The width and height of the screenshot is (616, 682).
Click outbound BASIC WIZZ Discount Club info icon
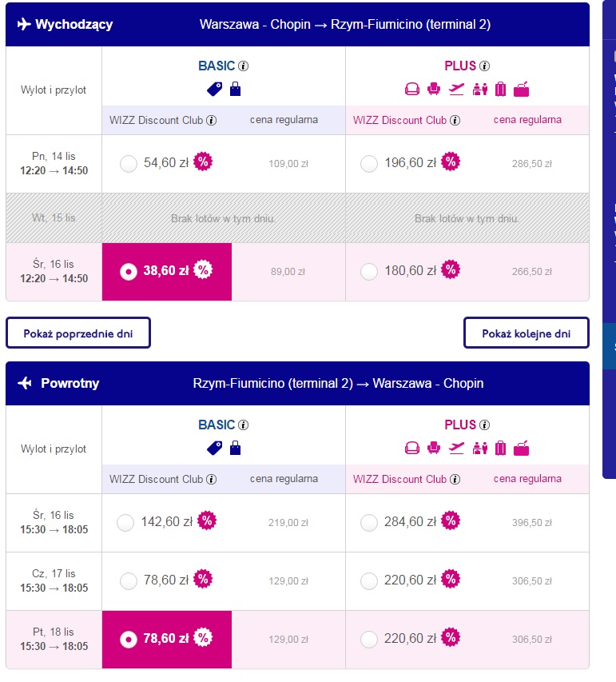click(211, 121)
